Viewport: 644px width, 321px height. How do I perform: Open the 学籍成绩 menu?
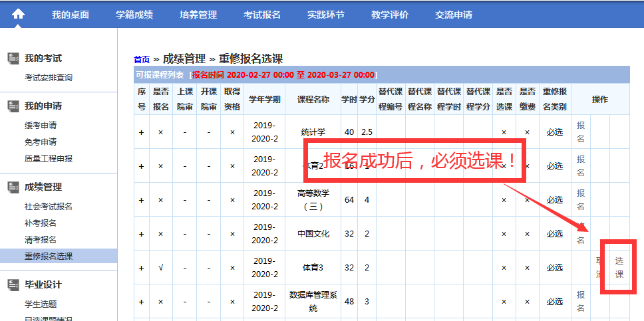pos(134,15)
